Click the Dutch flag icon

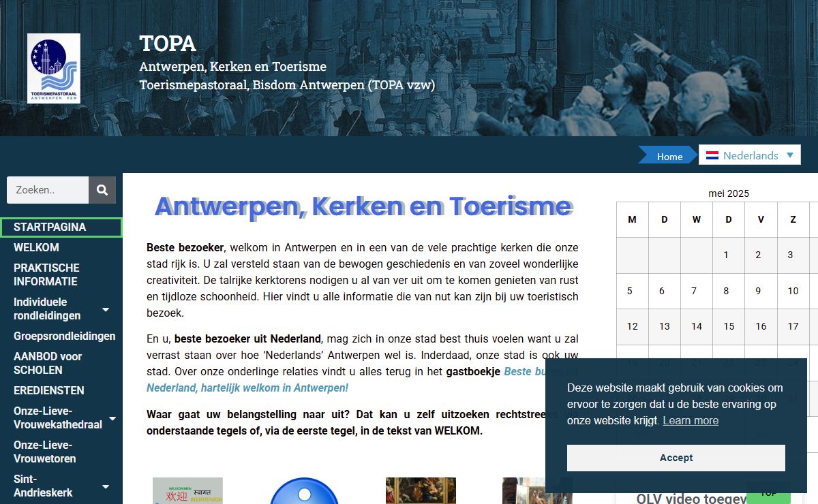click(x=712, y=155)
